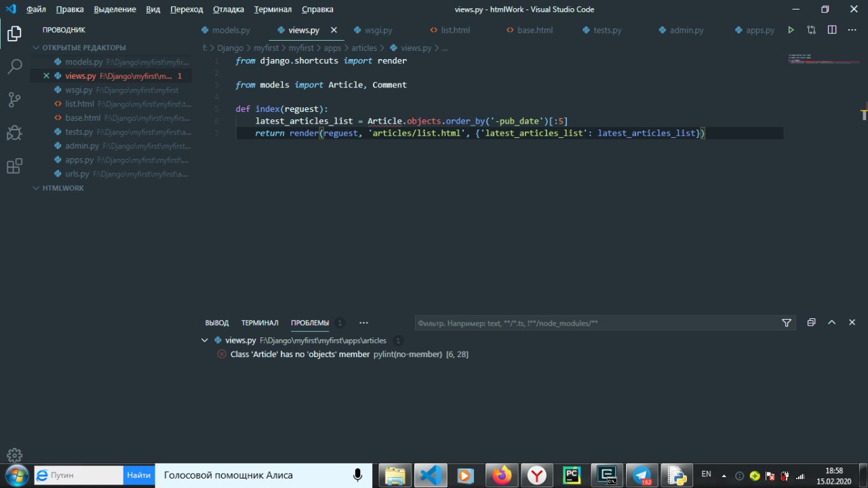Open changes compare icon in editor toolbar

pos(811,31)
